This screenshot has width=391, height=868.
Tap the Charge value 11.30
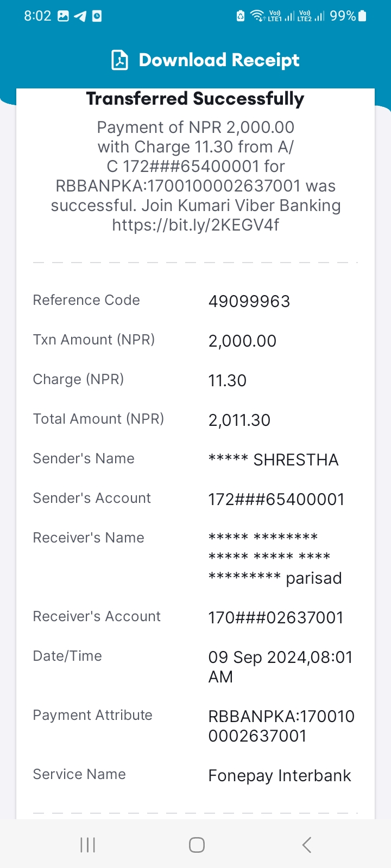pos(228,380)
